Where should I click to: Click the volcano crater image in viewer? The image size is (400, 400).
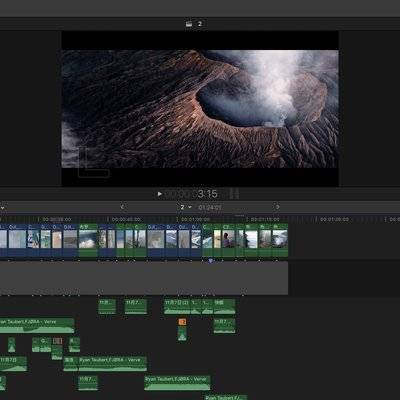(x=200, y=109)
